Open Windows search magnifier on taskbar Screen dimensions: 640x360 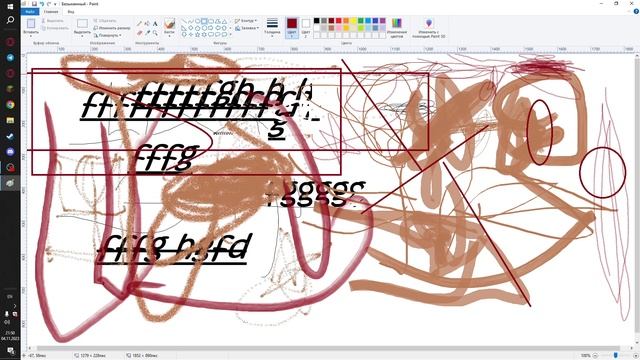coord(10,20)
